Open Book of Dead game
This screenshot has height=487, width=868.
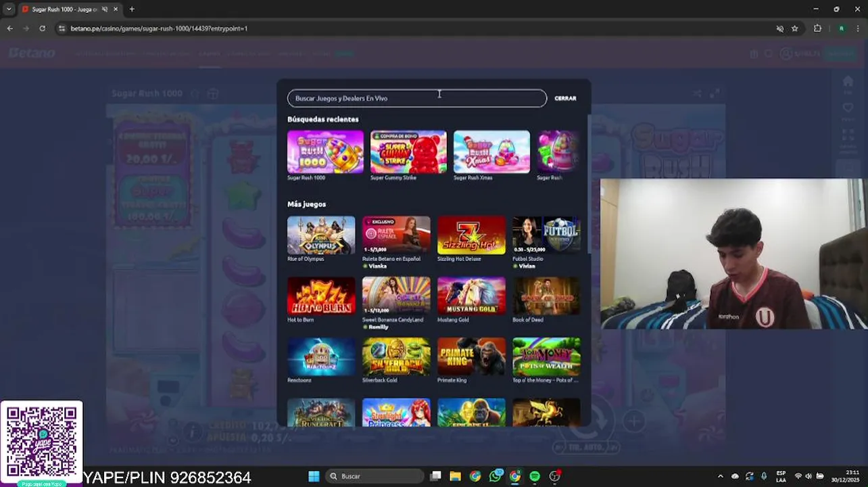click(x=546, y=296)
